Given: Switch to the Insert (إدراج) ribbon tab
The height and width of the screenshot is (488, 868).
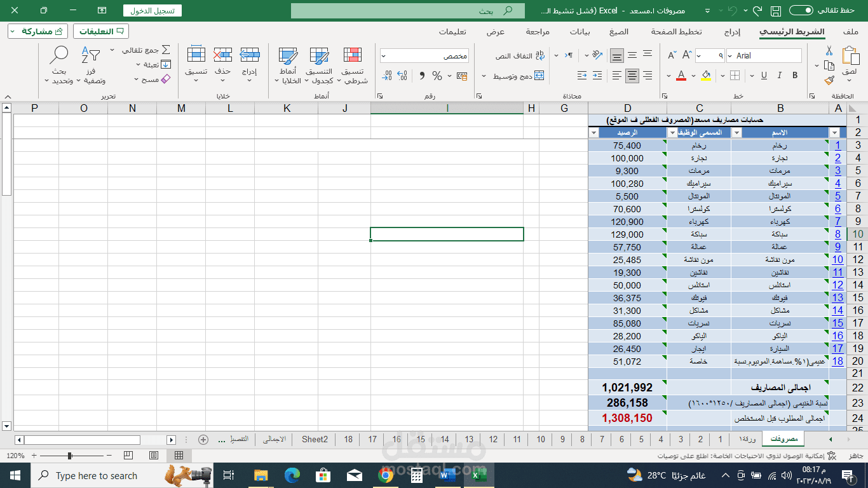Looking at the screenshot, I should tap(731, 32).
